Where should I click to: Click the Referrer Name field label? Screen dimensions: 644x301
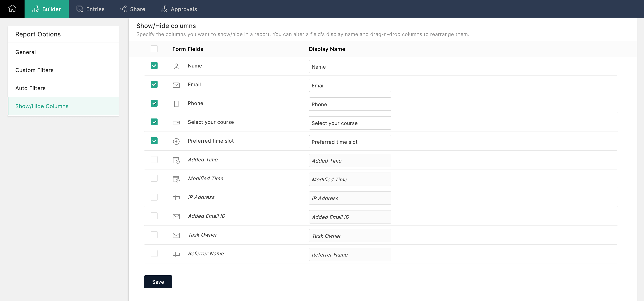tap(206, 253)
